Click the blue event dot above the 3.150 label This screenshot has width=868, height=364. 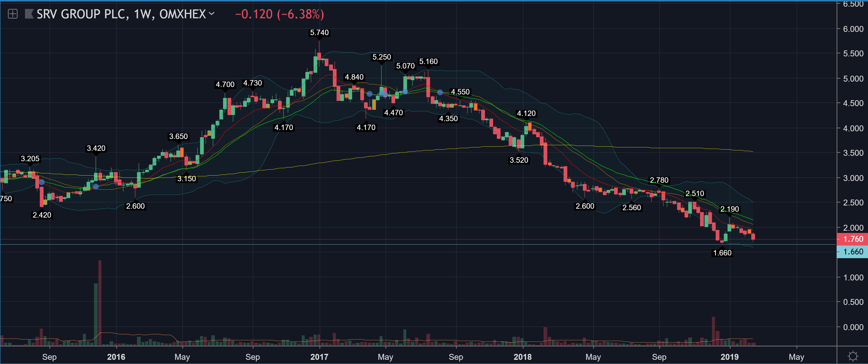click(96, 186)
